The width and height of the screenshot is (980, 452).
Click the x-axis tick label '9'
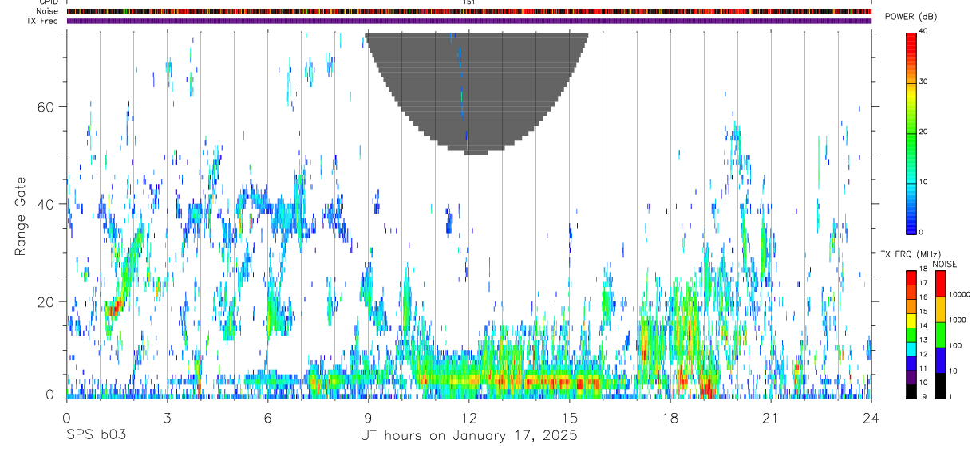tap(369, 418)
